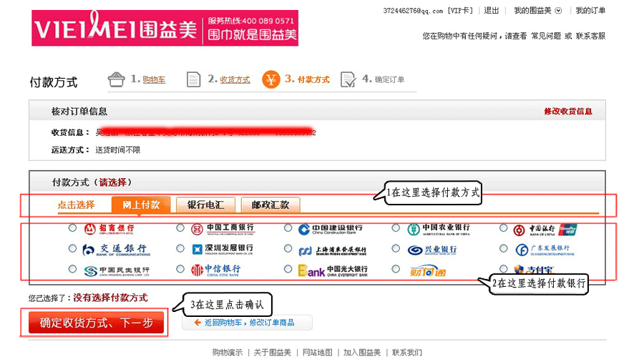The width and height of the screenshot is (644, 362).
Task: Choose the 财付通 radio button
Action: (x=396, y=269)
